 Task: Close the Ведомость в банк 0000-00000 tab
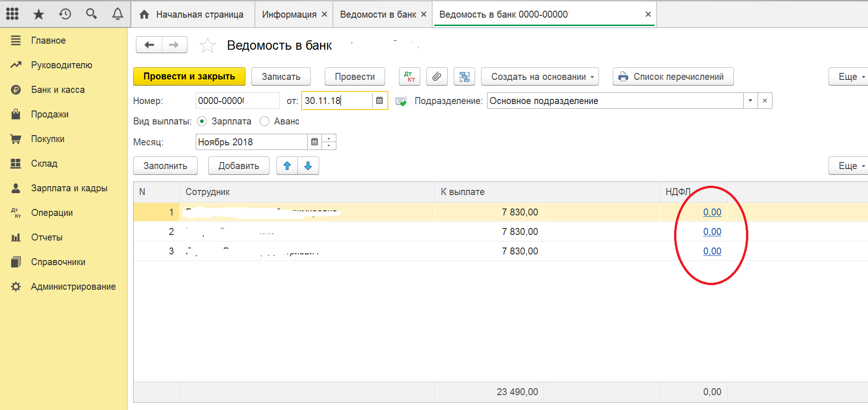click(648, 14)
